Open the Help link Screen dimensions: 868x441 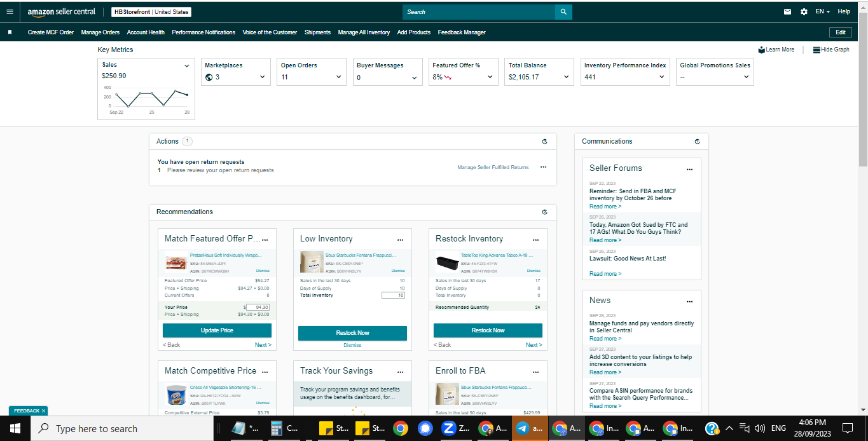[844, 11]
